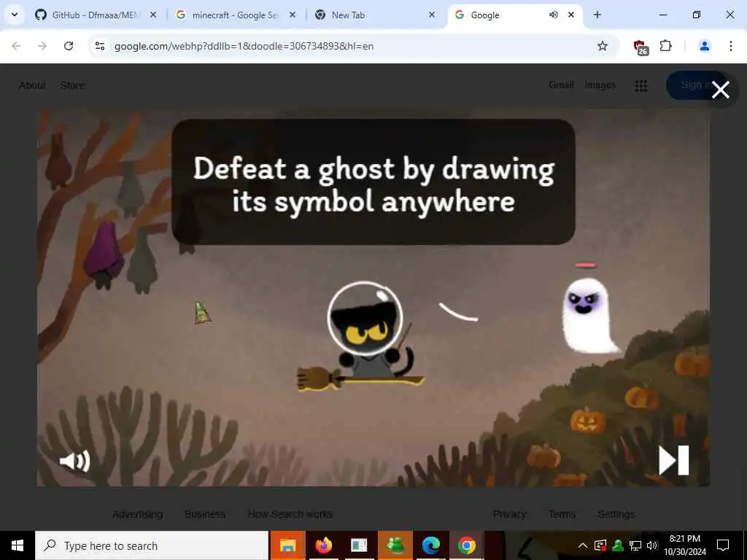747x560 pixels.
Task: Open File Explorer from the taskbar
Action: tap(287, 545)
